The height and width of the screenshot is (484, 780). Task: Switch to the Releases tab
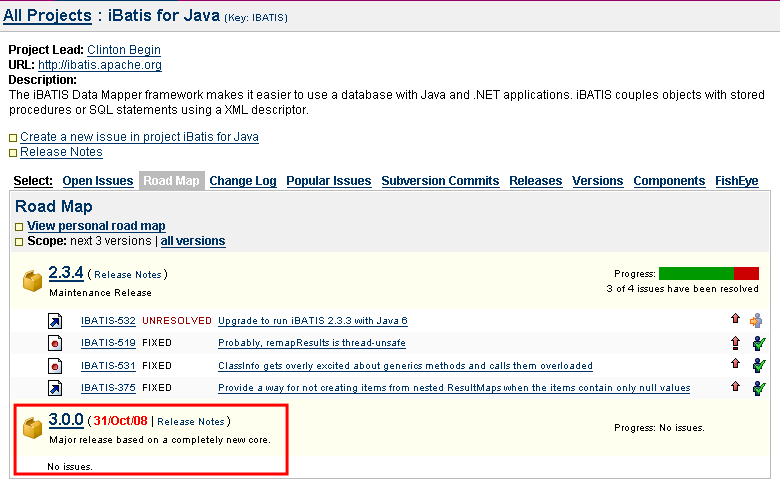[536, 181]
